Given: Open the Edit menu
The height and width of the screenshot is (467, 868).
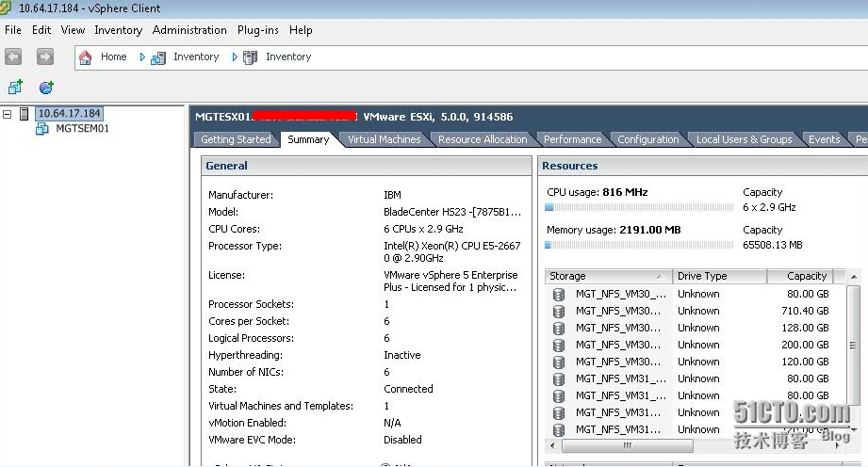Looking at the screenshot, I should [41, 30].
